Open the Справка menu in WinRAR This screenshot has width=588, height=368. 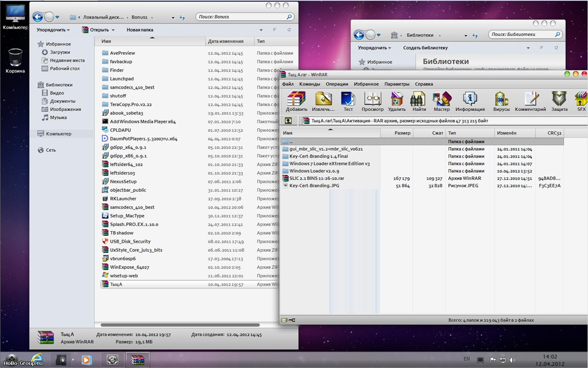tap(424, 84)
